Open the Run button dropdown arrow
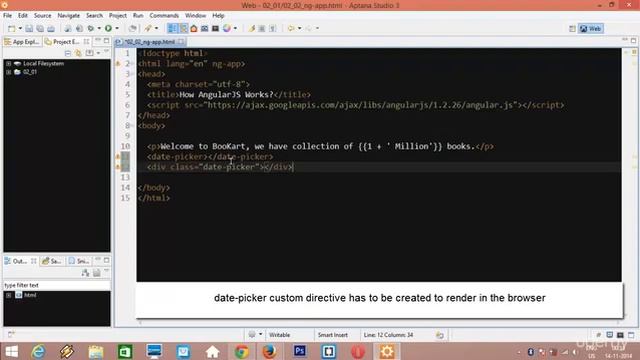640x360 pixels. (x=117, y=28)
